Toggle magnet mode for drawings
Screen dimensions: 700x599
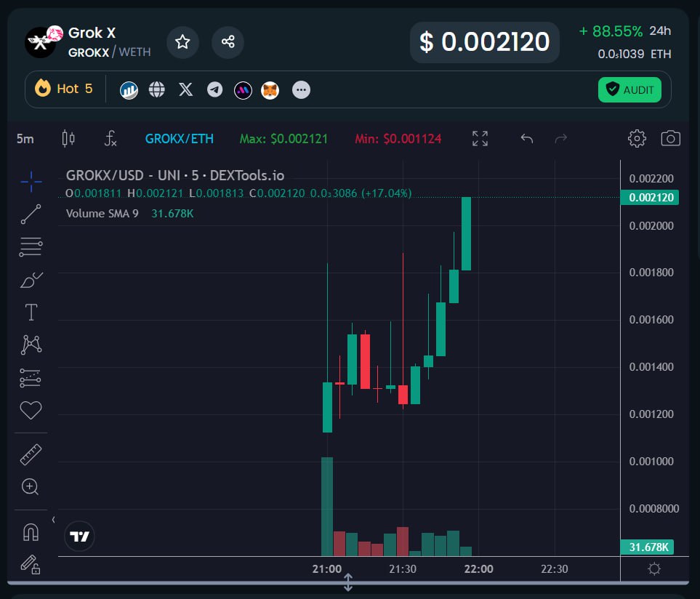pos(31,532)
